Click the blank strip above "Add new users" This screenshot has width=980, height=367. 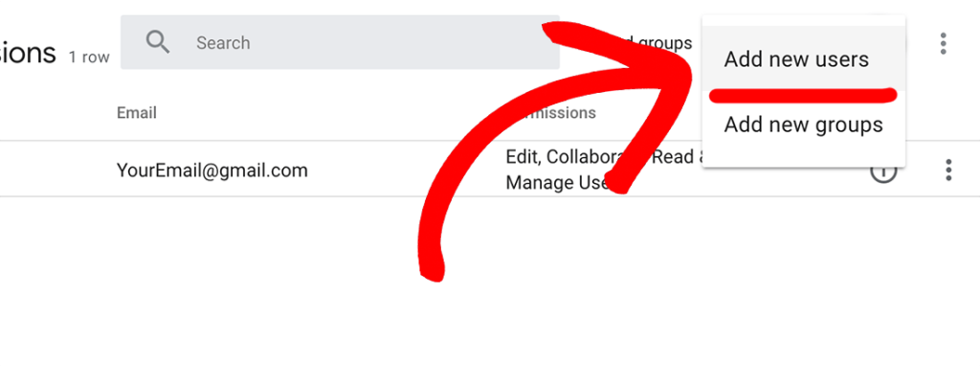pyautogui.click(x=804, y=21)
